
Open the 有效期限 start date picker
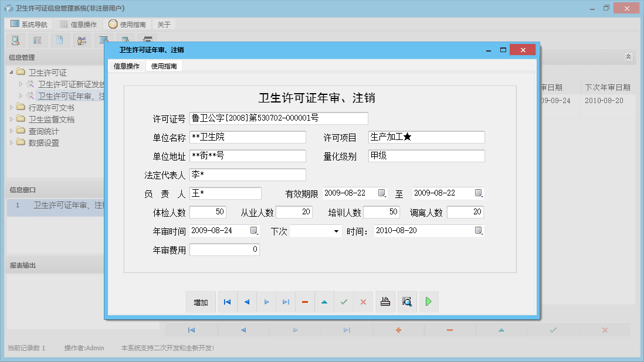[x=382, y=193]
